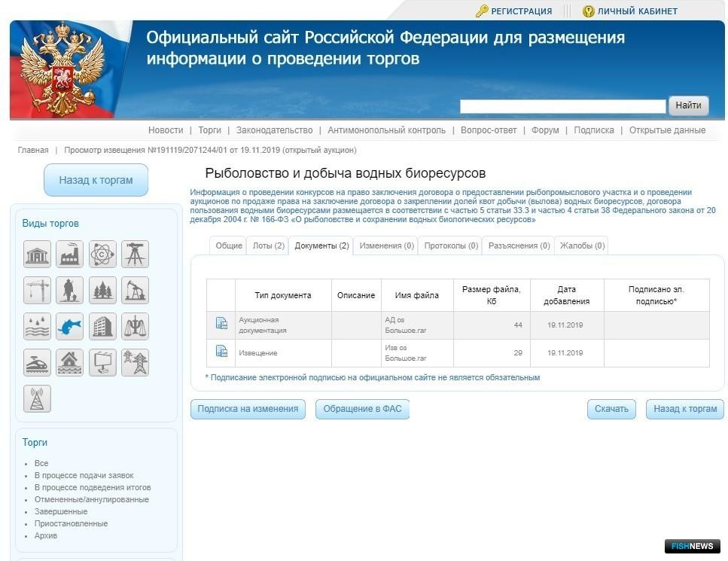Open the Форум menu item
The image size is (728, 561).
pyautogui.click(x=545, y=130)
